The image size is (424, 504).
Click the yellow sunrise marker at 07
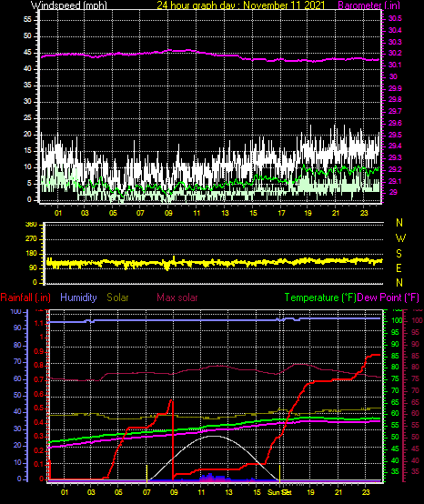[146, 473]
